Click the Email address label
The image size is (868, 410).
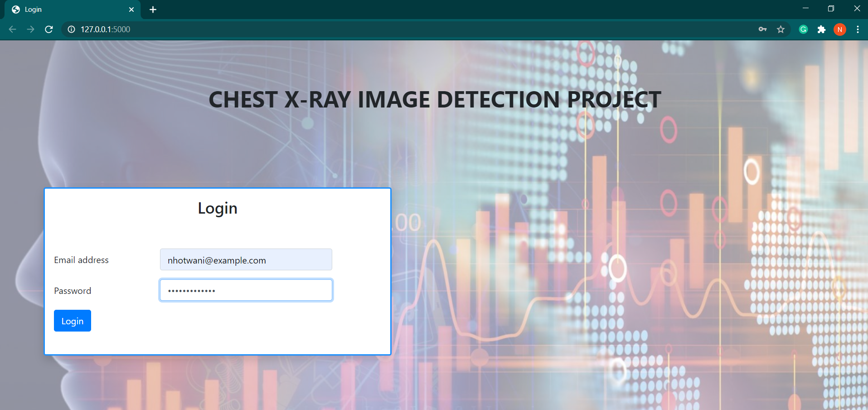tap(81, 260)
